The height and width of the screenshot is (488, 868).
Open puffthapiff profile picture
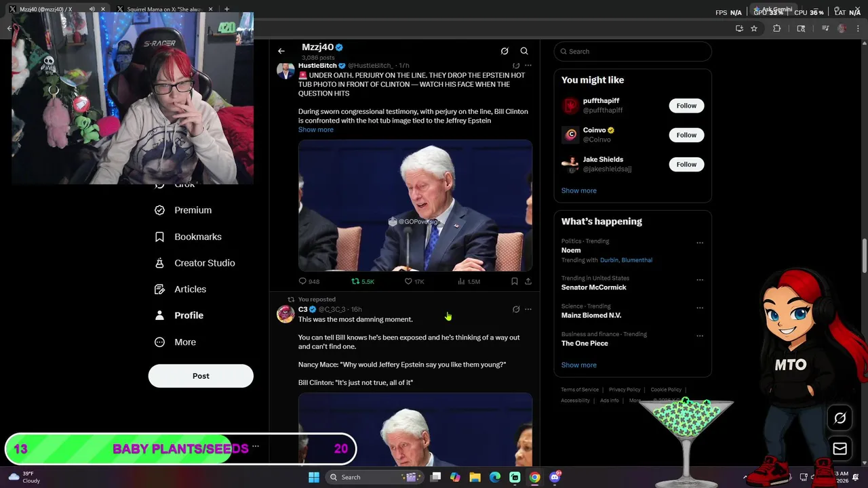click(x=570, y=106)
